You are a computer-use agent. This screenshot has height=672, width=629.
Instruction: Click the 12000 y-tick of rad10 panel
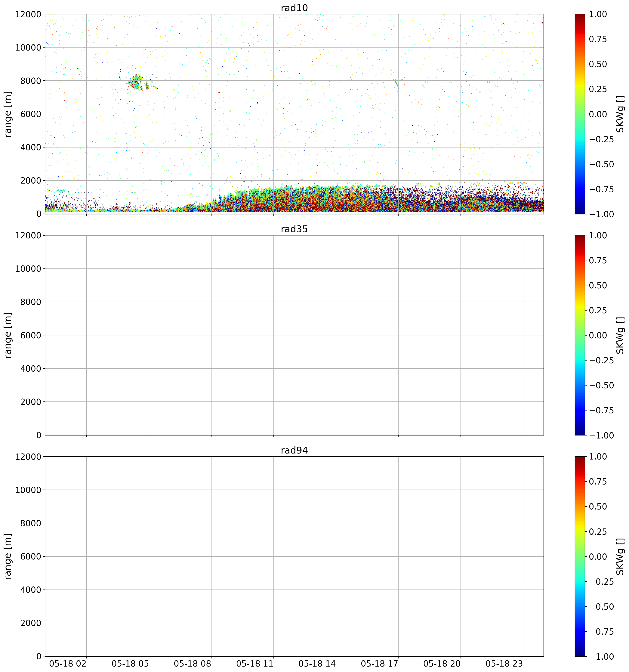[x=28, y=14]
